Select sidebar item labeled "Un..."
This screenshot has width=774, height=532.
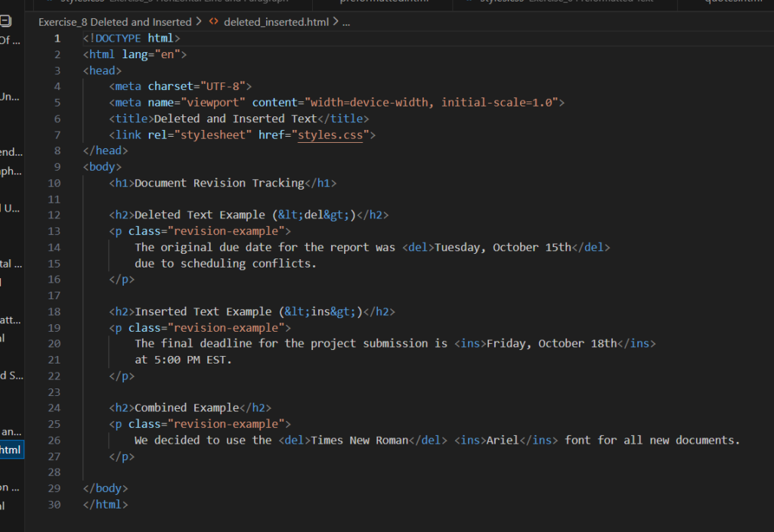(x=11, y=97)
